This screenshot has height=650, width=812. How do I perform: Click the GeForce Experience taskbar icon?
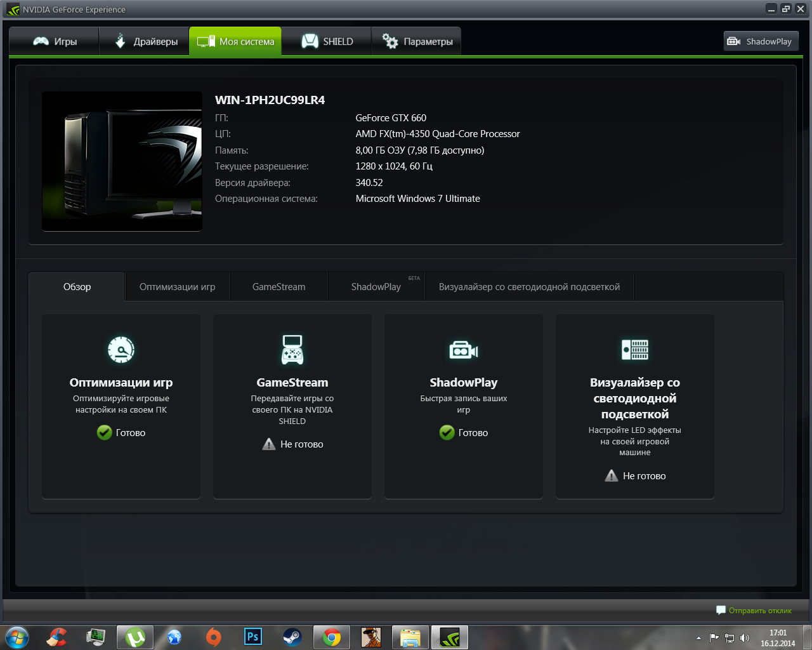(x=450, y=637)
